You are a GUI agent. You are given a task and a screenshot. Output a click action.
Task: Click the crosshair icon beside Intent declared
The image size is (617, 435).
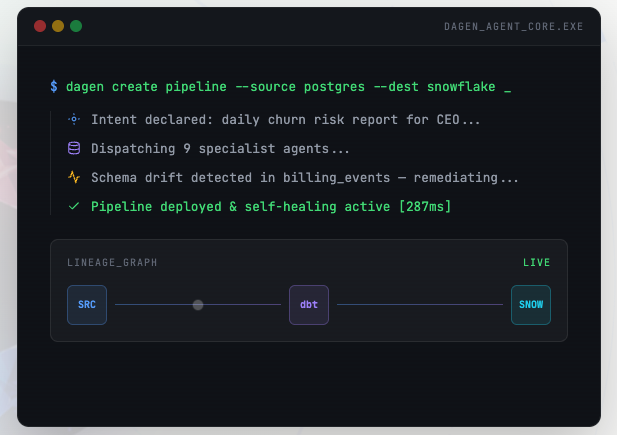point(74,119)
